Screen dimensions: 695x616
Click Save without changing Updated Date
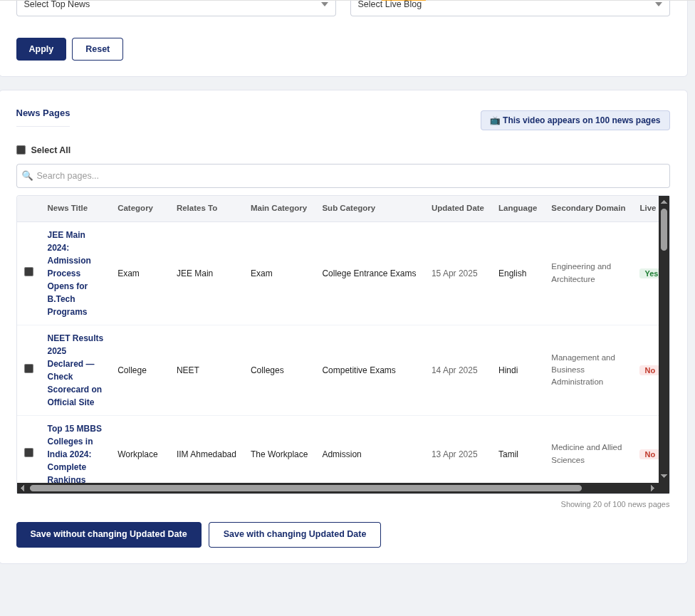[109, 534]
